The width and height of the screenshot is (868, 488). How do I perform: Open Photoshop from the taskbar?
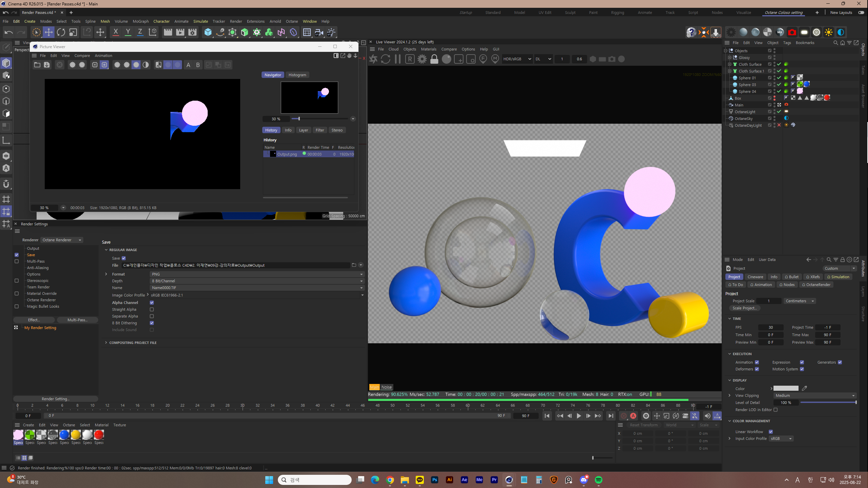(435, 480)
